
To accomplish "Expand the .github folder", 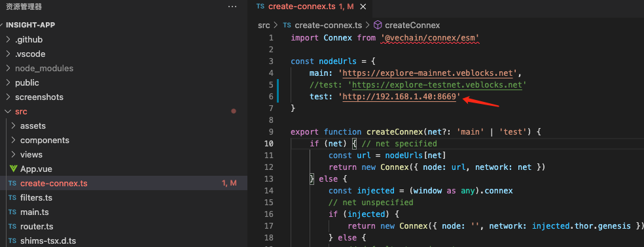I will click(29, 40).
